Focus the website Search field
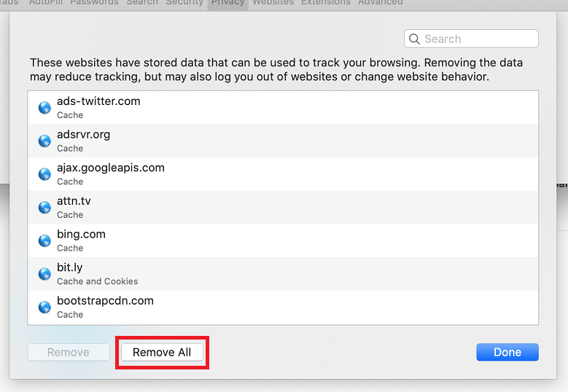Image resolution: width=568 pixels, height=392 pixels. pos(478,39)
